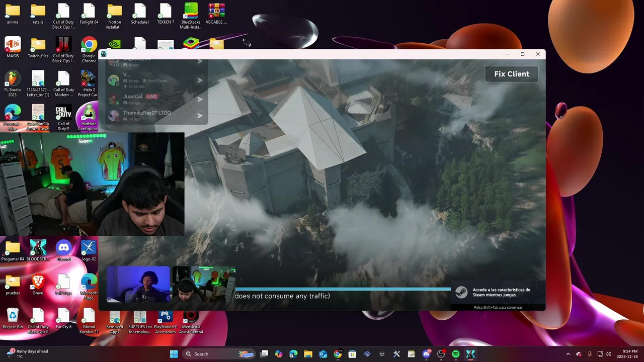Click the Steam overlay notification popup
The width and height of the screenshot is (644, 362).
497,295
